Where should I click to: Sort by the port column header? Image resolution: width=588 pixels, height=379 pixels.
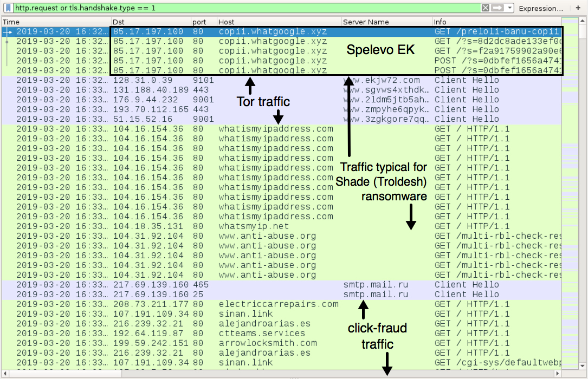[x=204, y=22]
